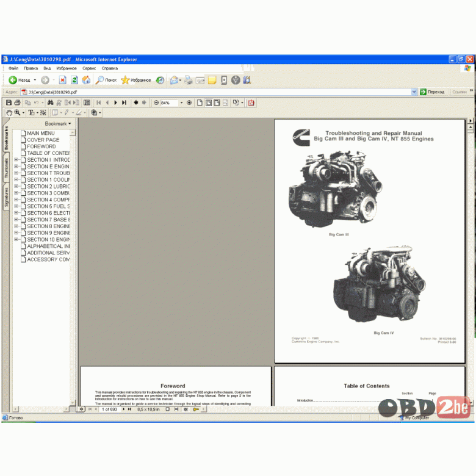Click the Избранное favorites toolbar button
This screenshot has width=476, height=476.
[136, 80]
